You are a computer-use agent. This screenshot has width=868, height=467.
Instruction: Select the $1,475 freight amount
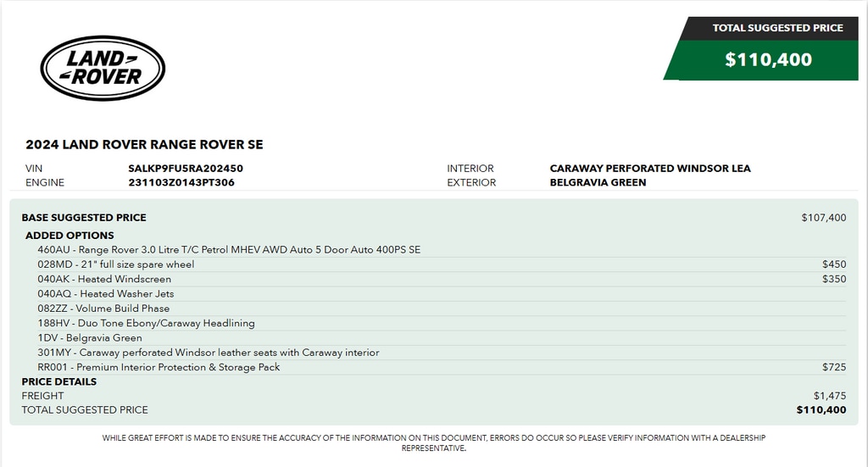pyautogui.click(x=829, y=396)
